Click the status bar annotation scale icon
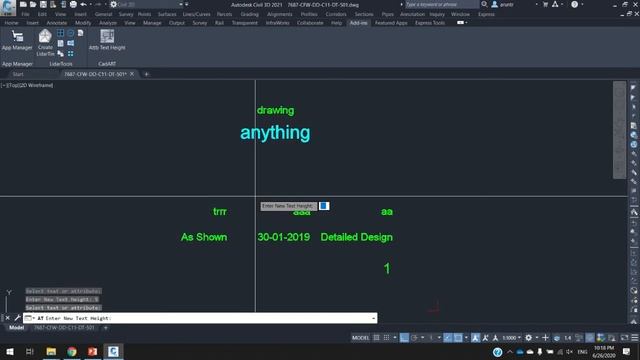640x360 pixels. [x=495, y=338]
